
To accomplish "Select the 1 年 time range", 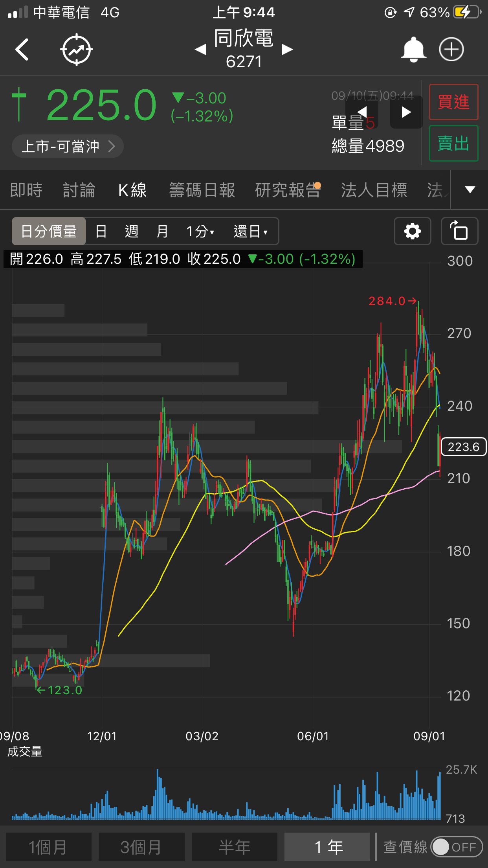I will tap(327, 847).
